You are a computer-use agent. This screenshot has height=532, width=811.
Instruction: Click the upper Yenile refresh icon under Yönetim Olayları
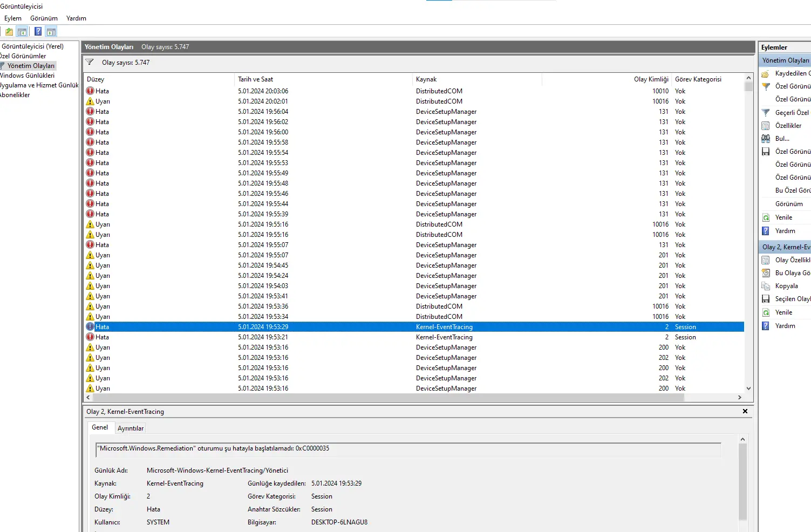(x=766, y=217)
